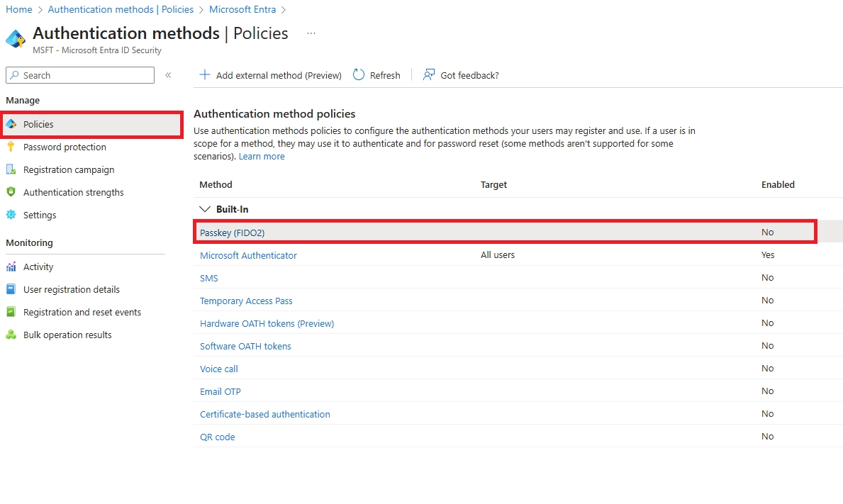The image size is (843, 504).
Task: Click the Refresh icon in toolbar
Action: (x=359, y=75)
